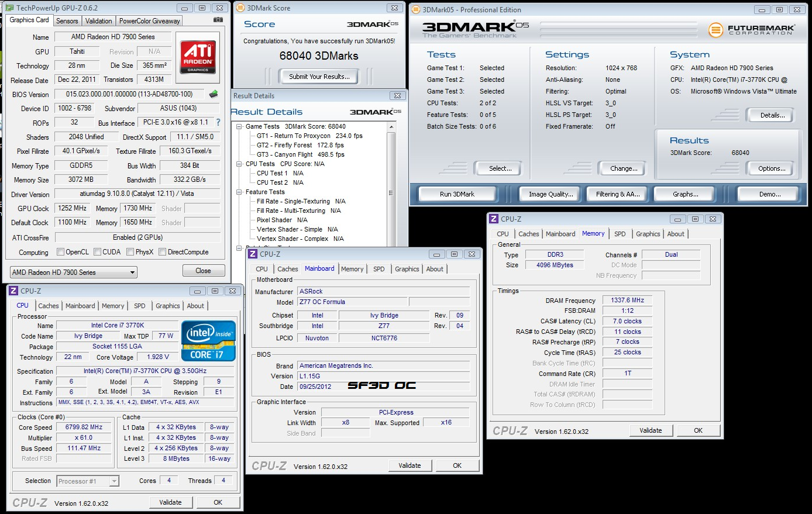The width and height of the screenshot is (812, 514).
Task: Click OK in CPU-Z Mainboard window
Action: click(457, 465)
